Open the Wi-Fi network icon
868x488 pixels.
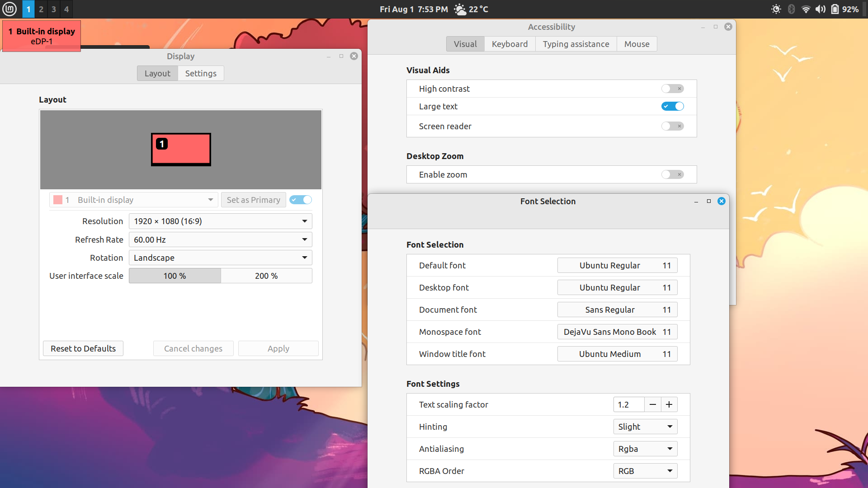pyautogui.click(x=806, y=9)
